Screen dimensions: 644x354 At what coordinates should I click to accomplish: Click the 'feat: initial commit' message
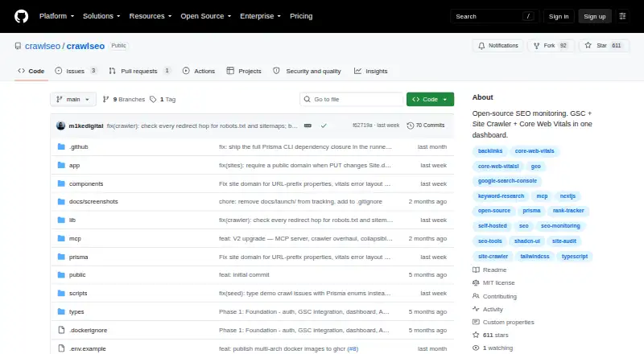click(x=244, y=274)
